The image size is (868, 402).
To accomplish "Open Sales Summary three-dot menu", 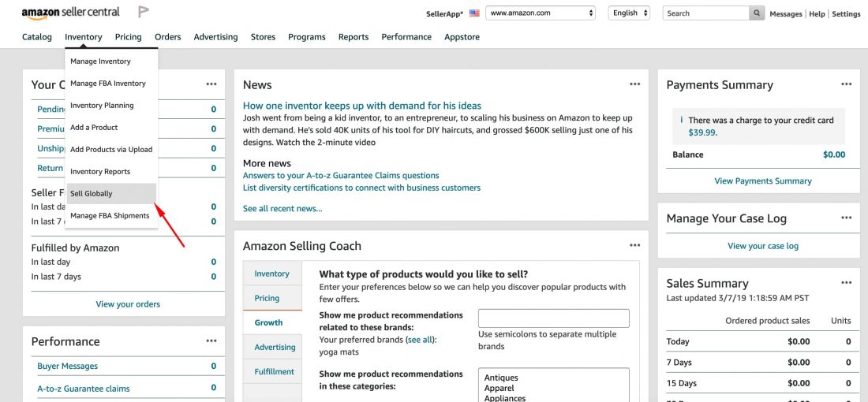I will click(847, 282).
